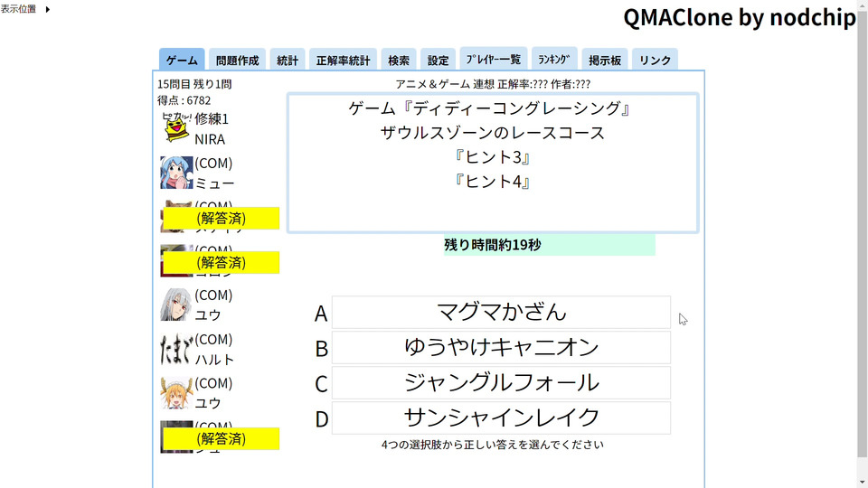
Task: Click the blue-haired ミュー avatar
Action: click(176, 173)
